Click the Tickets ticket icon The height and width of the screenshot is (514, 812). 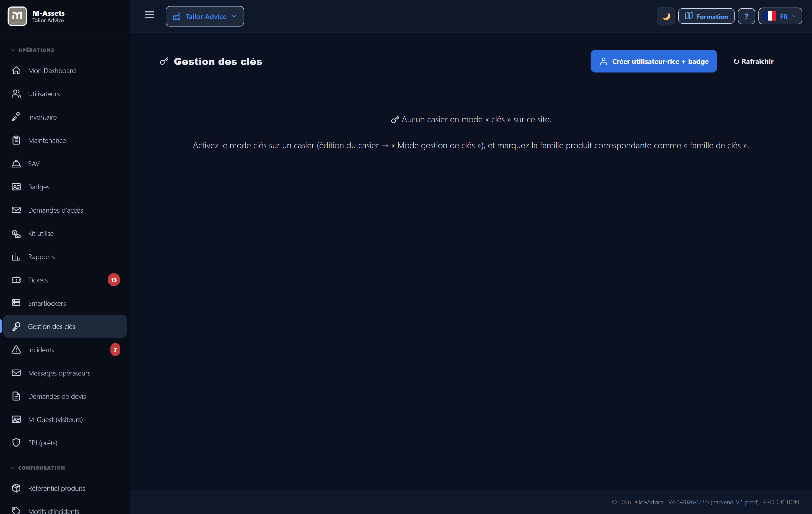pos(16,280)
